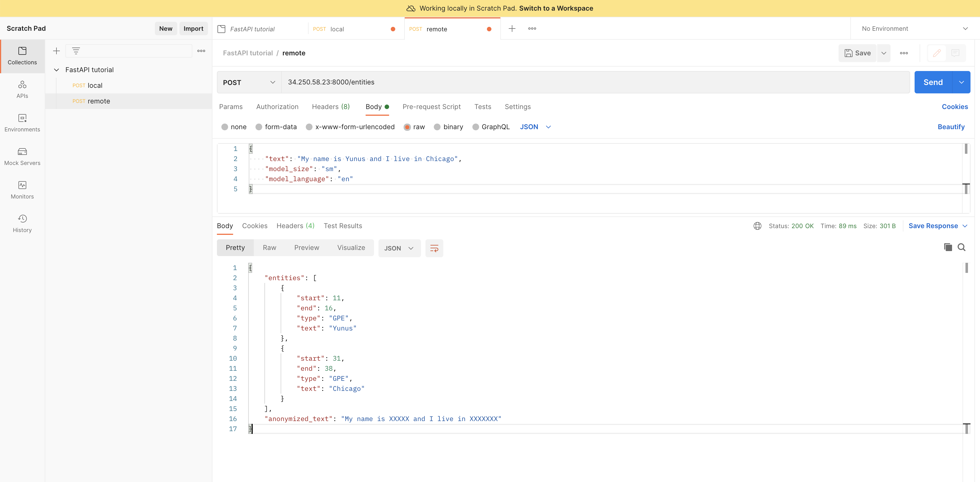
Task: Click the search response magnifier icon
Action: (961, 247)
